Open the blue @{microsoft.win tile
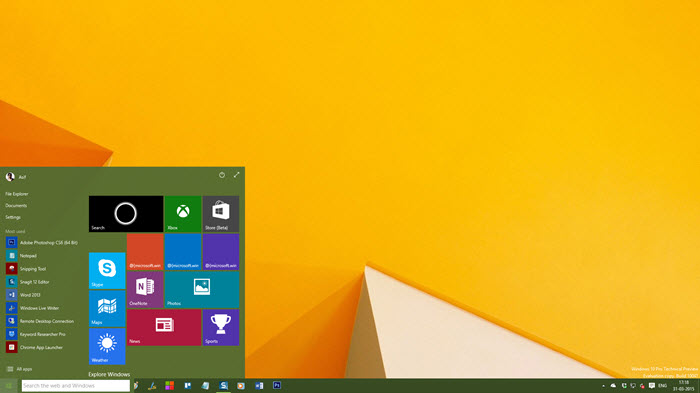Viewport: 700px width, 393px height. pos(183,252)
